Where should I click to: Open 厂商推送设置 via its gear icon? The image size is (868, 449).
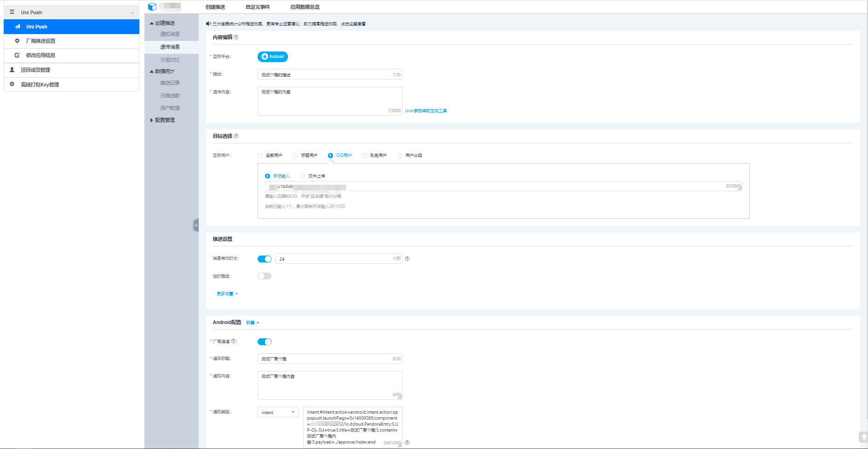click(x=17, y=41)
